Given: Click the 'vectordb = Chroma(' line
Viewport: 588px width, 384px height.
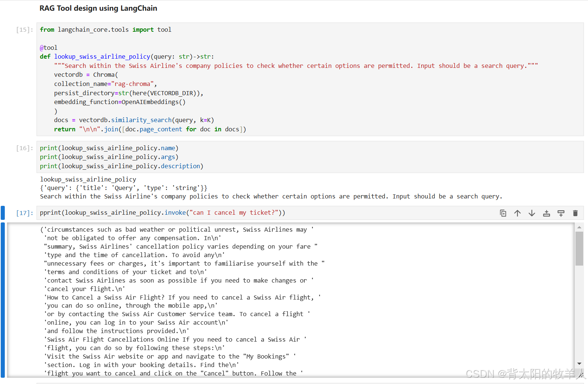Looking at the screenshot, I should click(x=86, y=75).
